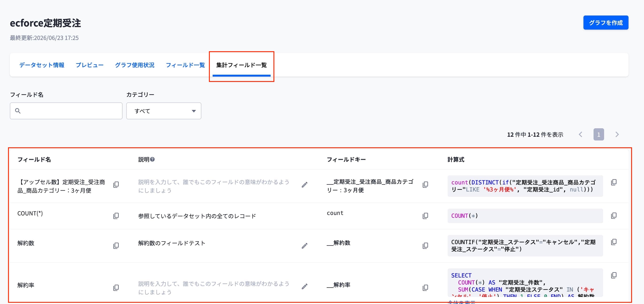
Task: Click the 12 件中 1-12 件を表示 text
Action: [535, 135]
